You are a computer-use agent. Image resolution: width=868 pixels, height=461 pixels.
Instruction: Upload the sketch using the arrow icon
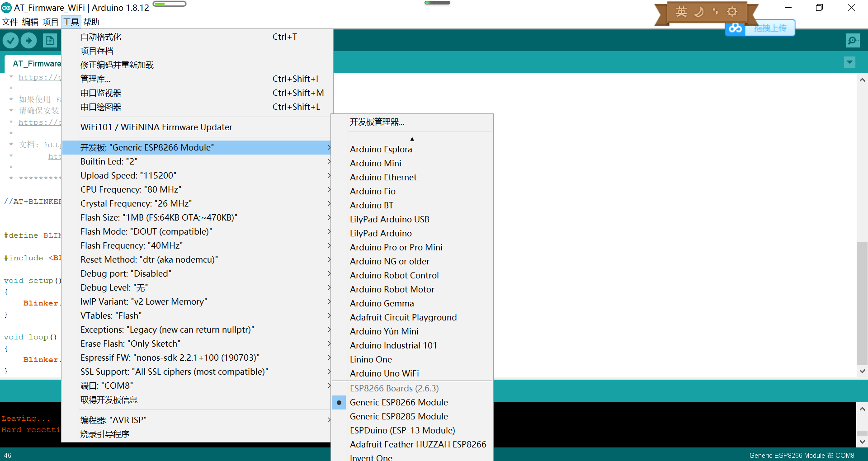28,40
